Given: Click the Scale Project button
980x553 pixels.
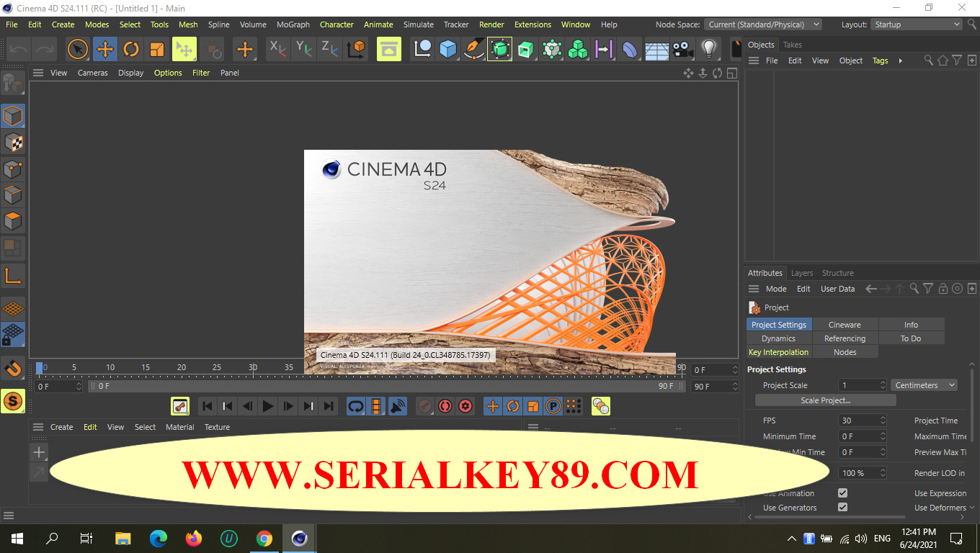Looking at the screenshot, I should (x=826, y=400).
